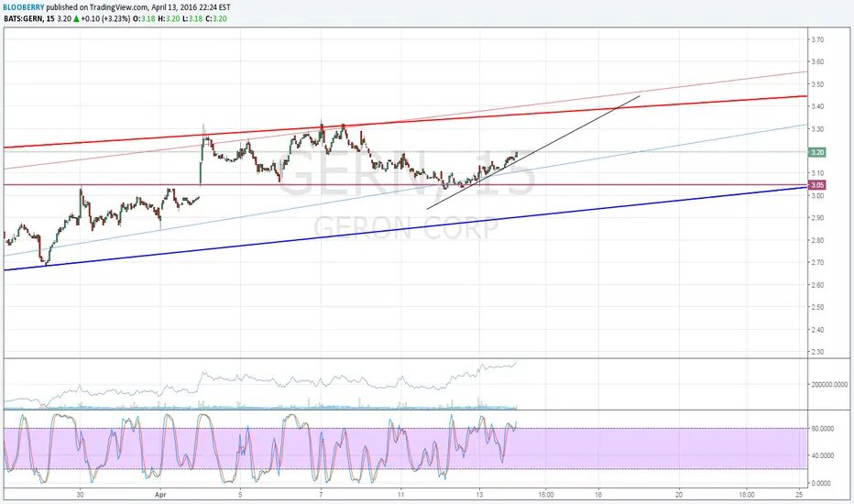
Task: Click the Apr date label on time axis
Action: (x=160, y=495)
